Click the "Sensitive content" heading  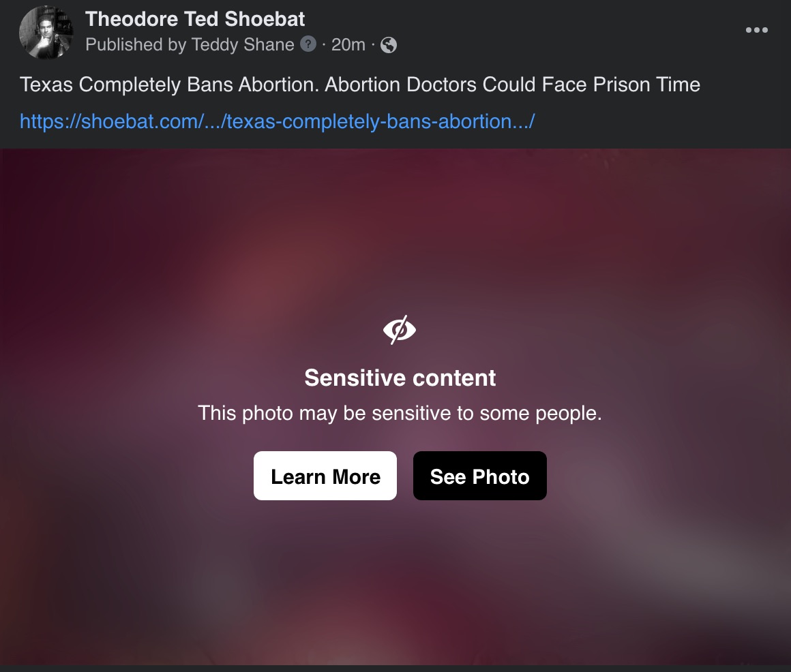pyautogui.click(x=400, y=378)
